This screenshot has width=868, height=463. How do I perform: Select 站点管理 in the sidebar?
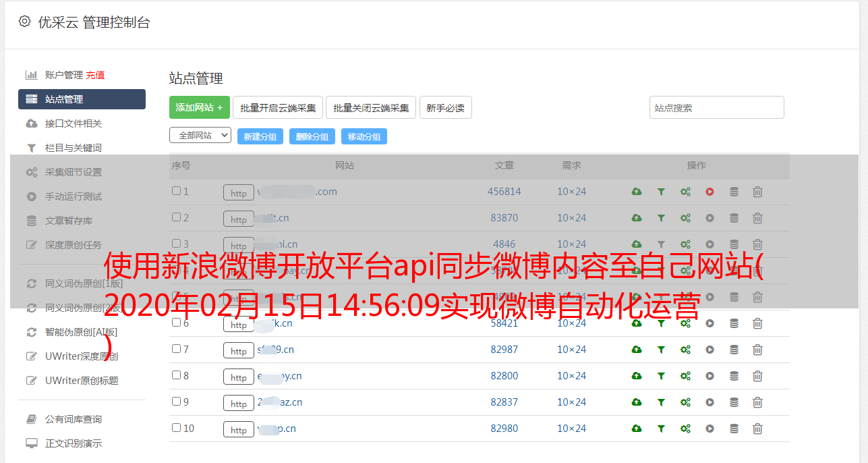82,99
